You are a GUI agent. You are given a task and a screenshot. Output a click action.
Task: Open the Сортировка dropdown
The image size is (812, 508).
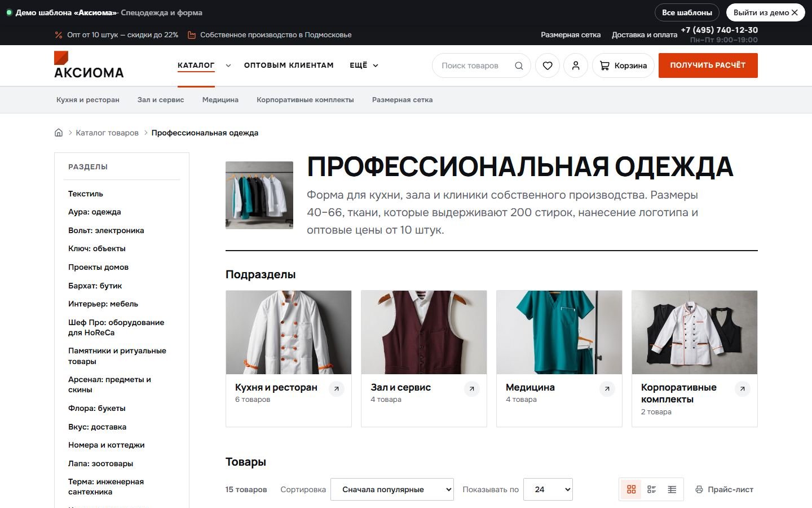click(392, 489)
